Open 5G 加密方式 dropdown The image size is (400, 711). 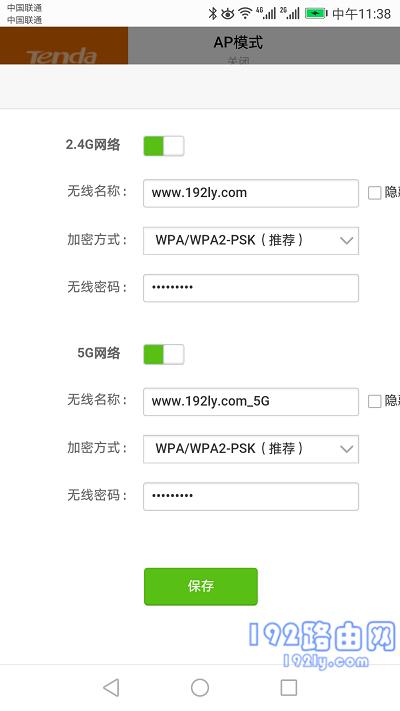[x=251, y=449]
